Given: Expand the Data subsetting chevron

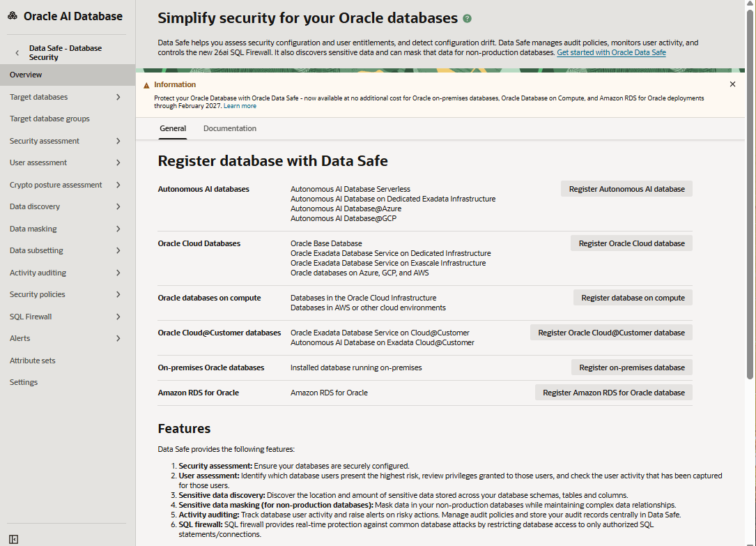Looking at the screenshot, I should 118,250.
